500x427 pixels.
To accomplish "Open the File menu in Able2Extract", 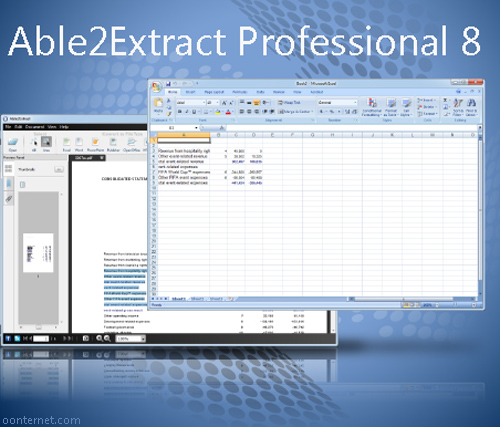I will click(8, 127).
